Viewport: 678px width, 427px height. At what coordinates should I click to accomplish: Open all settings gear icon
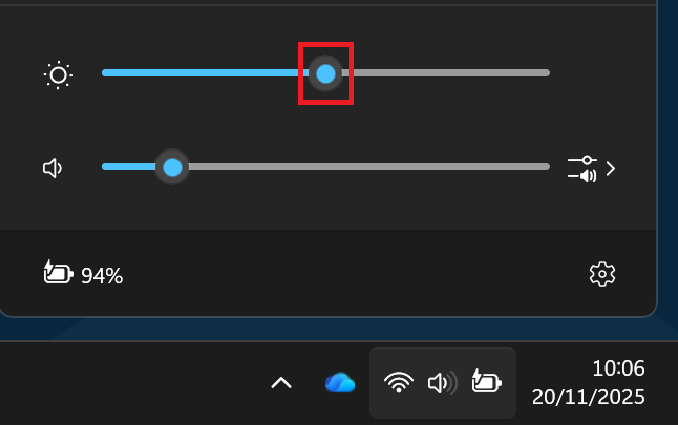point(602,274)
